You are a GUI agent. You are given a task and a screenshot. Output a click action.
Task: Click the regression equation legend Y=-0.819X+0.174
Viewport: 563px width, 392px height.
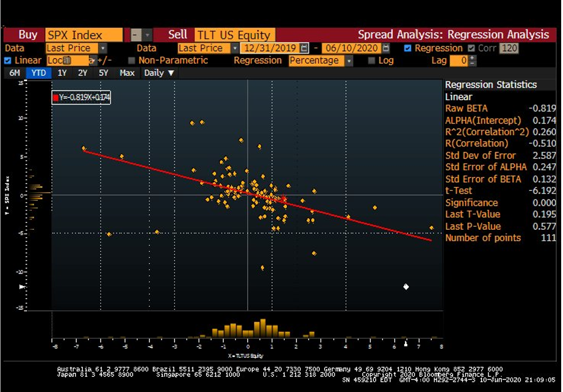click(x=81, y=97)
